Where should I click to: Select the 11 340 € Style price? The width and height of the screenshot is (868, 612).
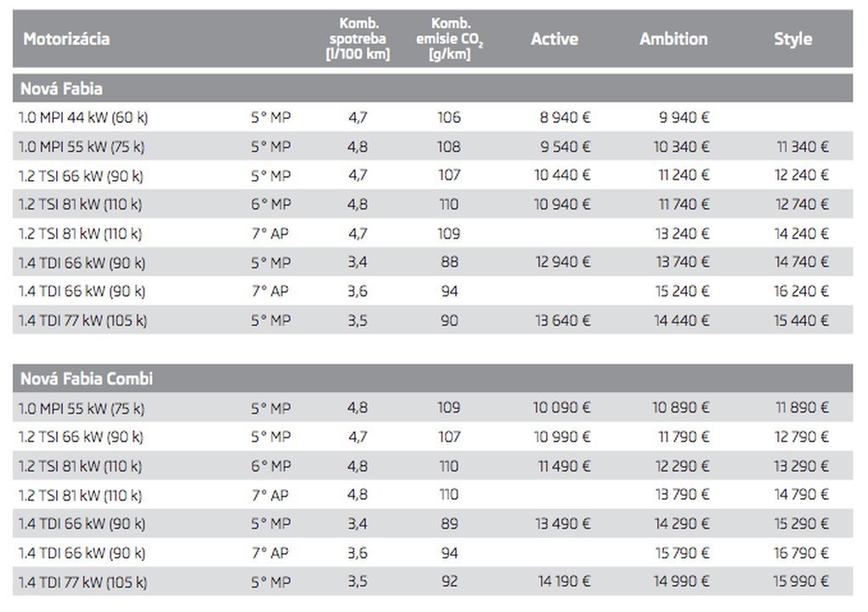point(802,147)
